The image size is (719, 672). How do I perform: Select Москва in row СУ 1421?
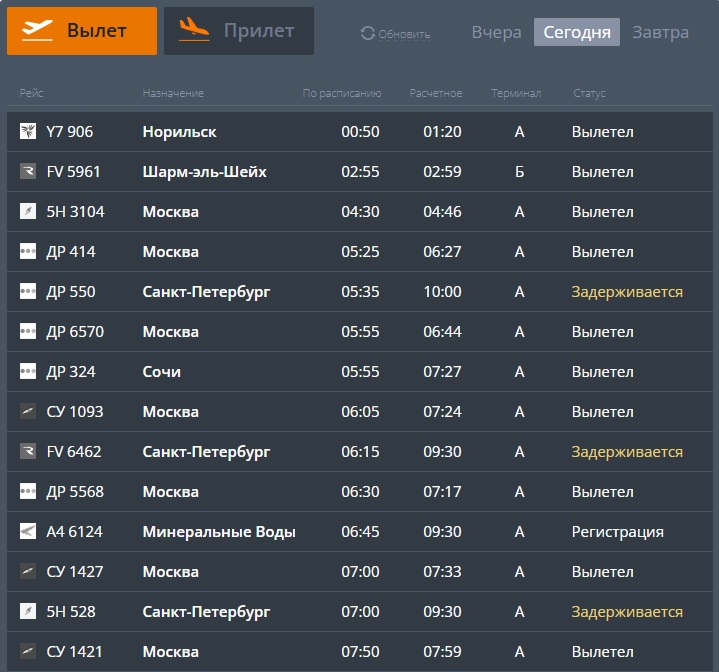171,651
